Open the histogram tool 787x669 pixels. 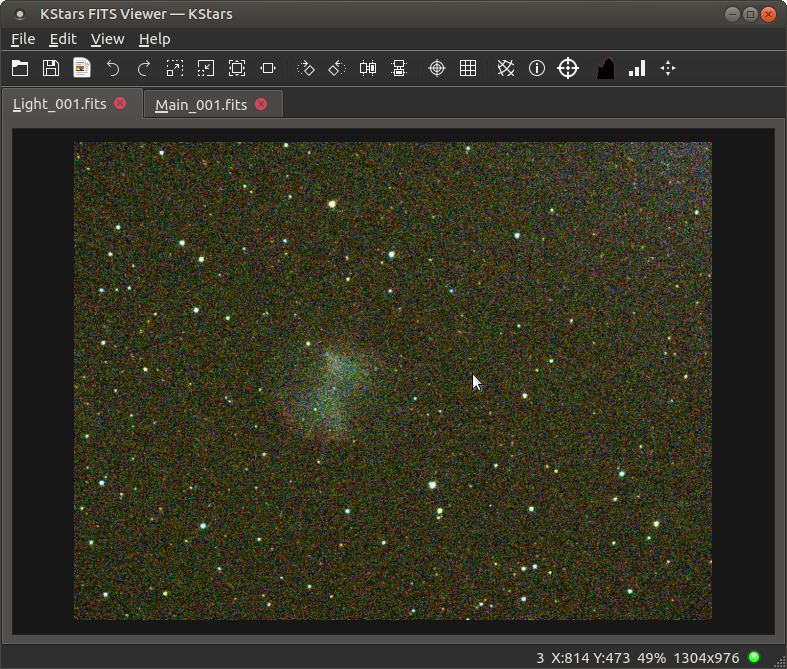coord(606,68)
